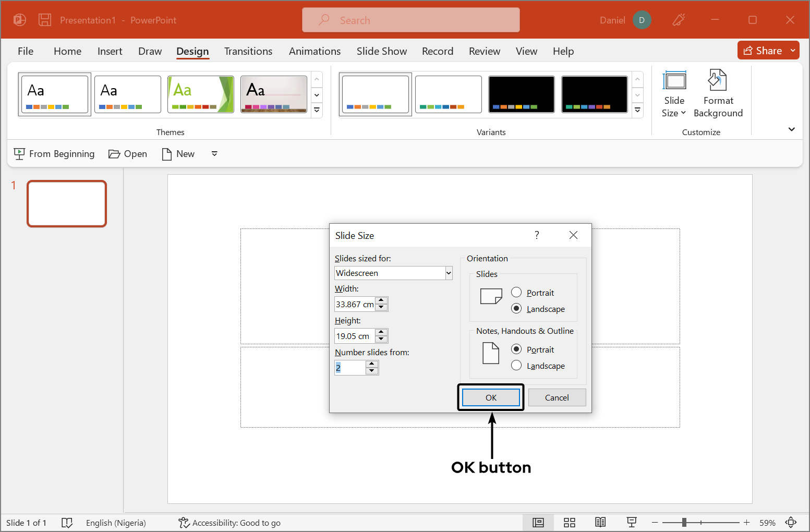Click the Format Background icon

point(718,81)
